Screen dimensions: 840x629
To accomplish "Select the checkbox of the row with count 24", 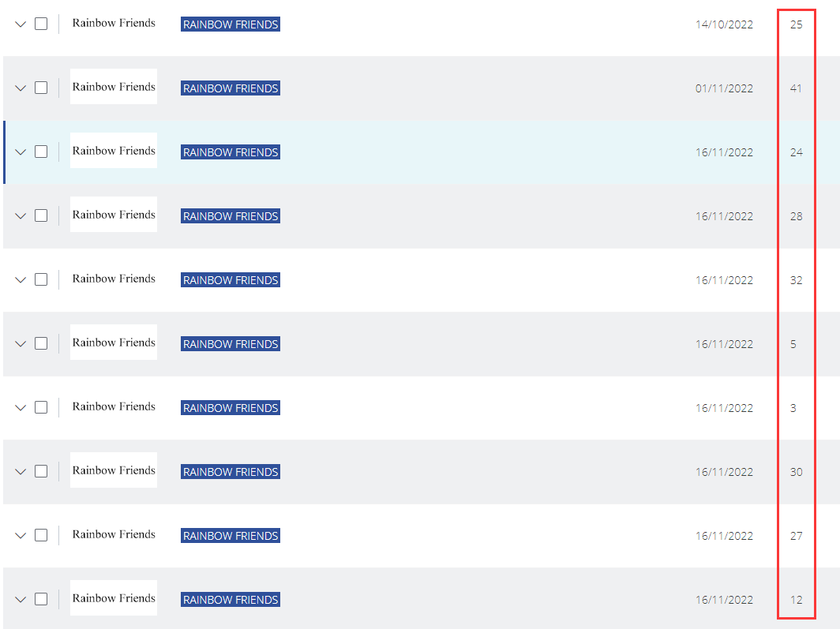I will (41, 152).
